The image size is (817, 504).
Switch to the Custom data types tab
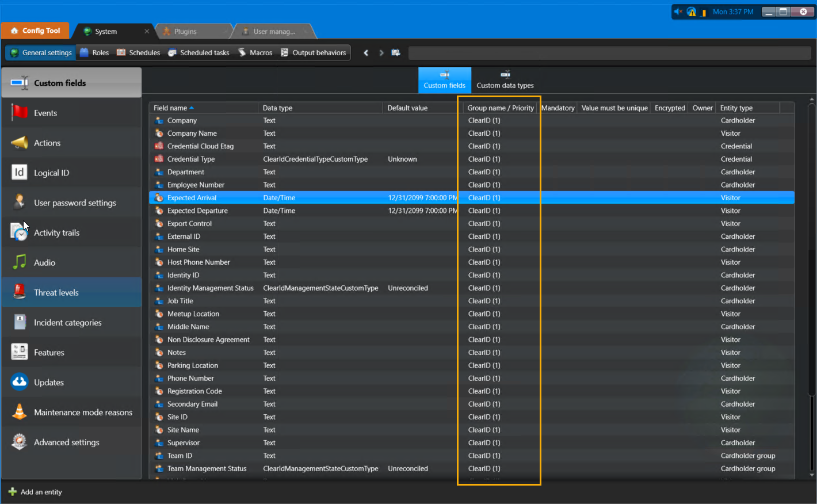pyautogui.click(x=505, y=81)
